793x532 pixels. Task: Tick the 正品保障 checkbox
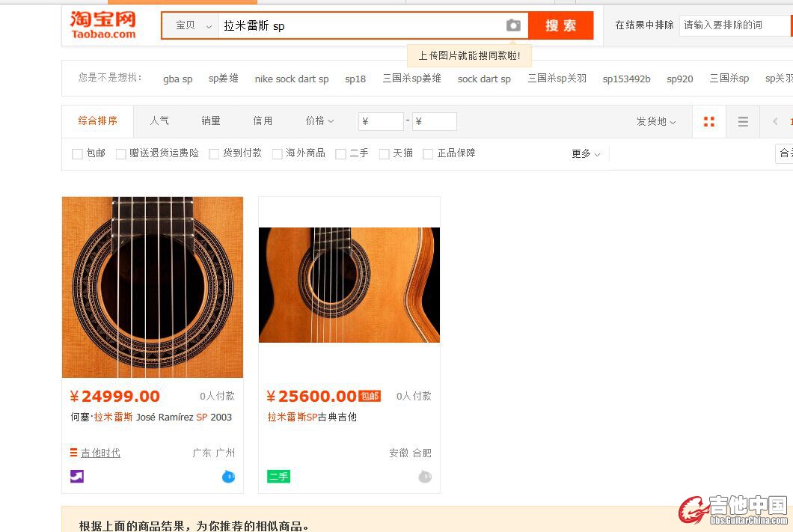pos(428,153)
